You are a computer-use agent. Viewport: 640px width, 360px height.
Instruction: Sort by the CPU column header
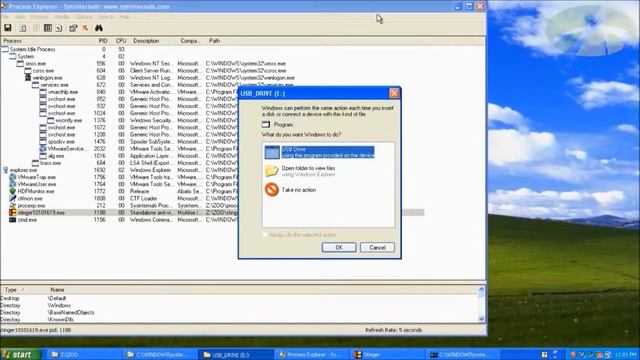(120, 41)
